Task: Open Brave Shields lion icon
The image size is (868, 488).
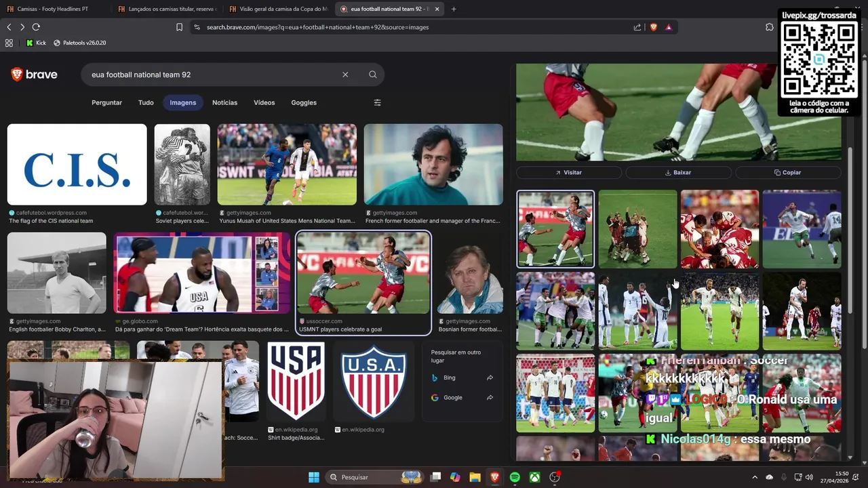Action: click(x=653, y=27)
